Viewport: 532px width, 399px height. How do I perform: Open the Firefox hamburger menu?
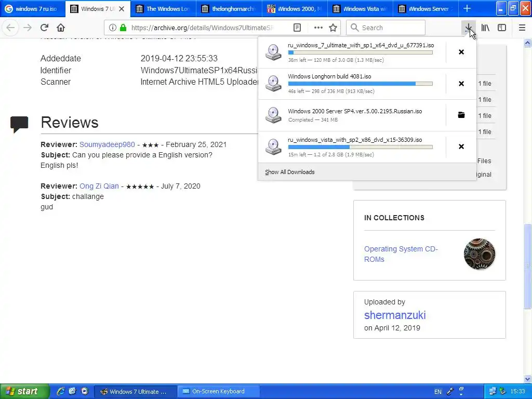(x=522, y=28)
